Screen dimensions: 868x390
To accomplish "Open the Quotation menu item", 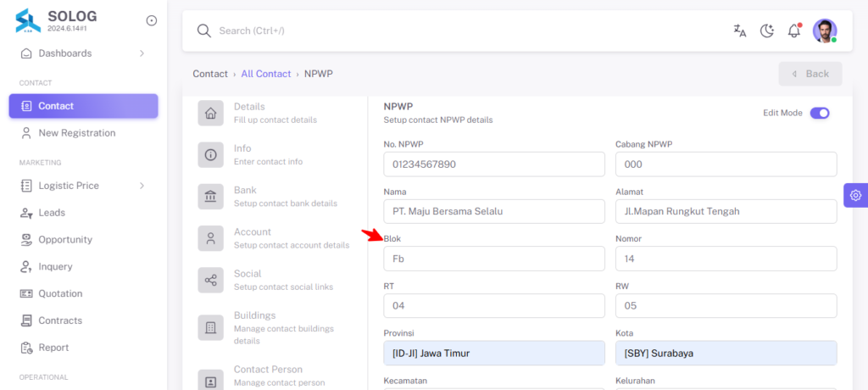I will pyautogui.click(x=83, y=293).
